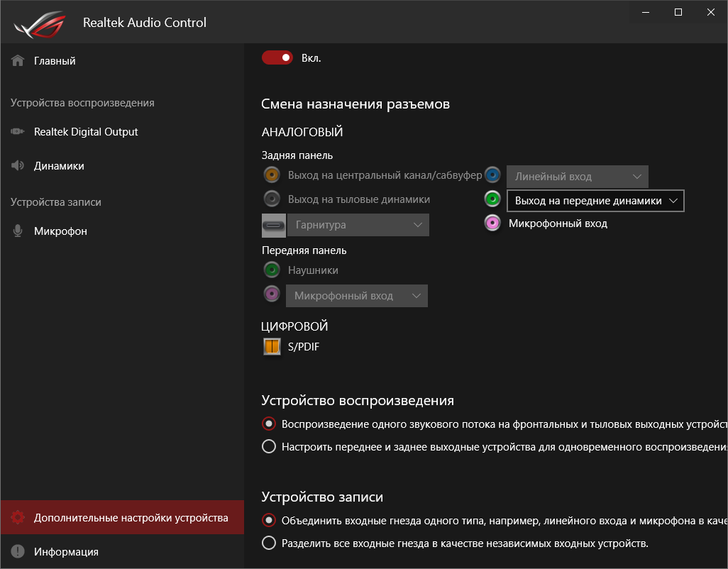Click the pink rear microphone jack icon
The width and height of the screenshot is (728, 569).
(493, 223)
